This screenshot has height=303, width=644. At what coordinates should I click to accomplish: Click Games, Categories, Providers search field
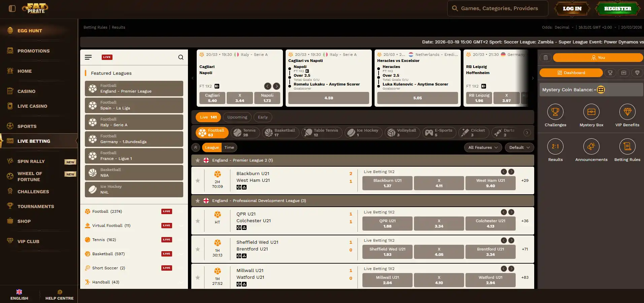tap(498, 8)
